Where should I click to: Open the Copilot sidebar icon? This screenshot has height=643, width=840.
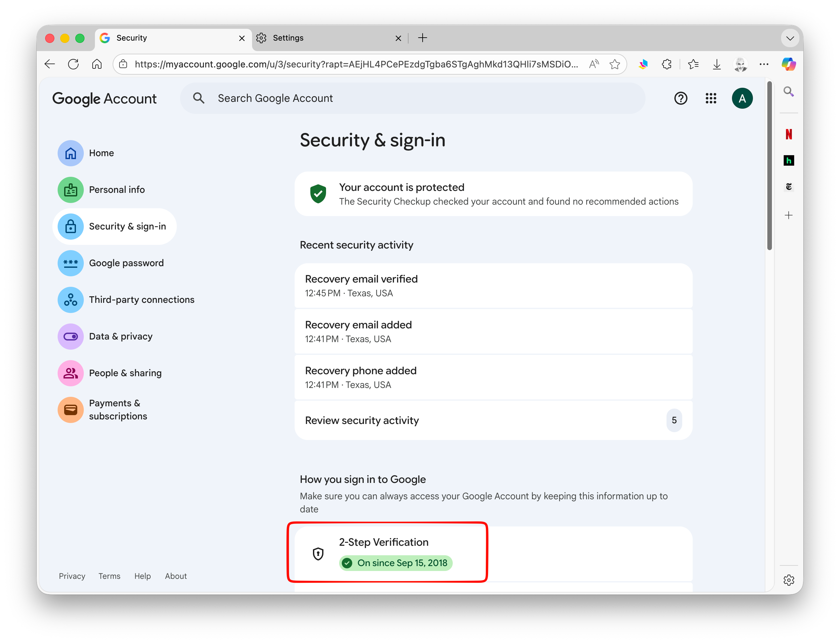click(788, 64)
